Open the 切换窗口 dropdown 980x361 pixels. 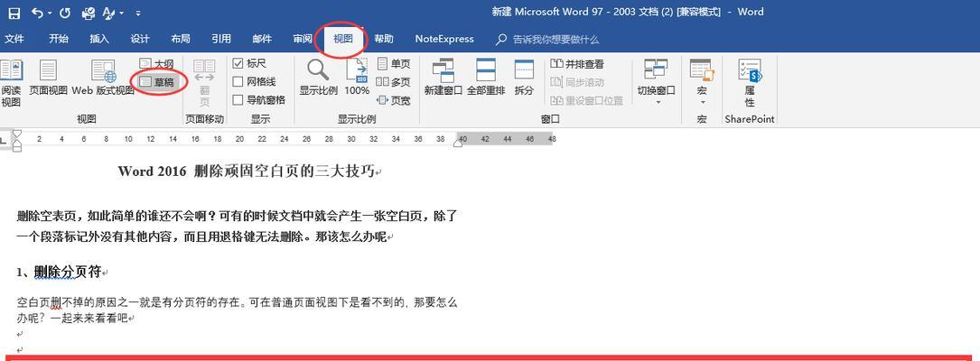657,81
